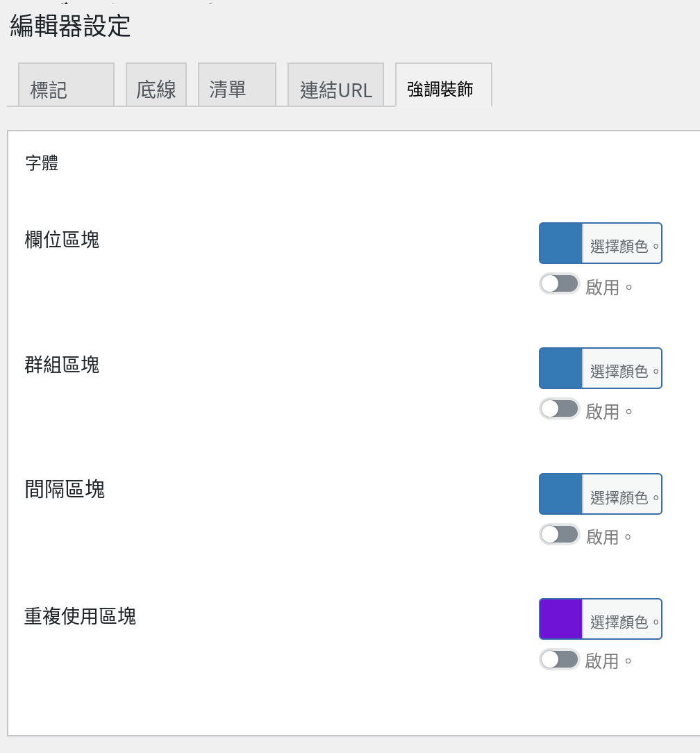Viewport: 700px width, 753px height.
Task: Enable the 重複使用區塊 toggle switch
Action: (x=559, y=659)
